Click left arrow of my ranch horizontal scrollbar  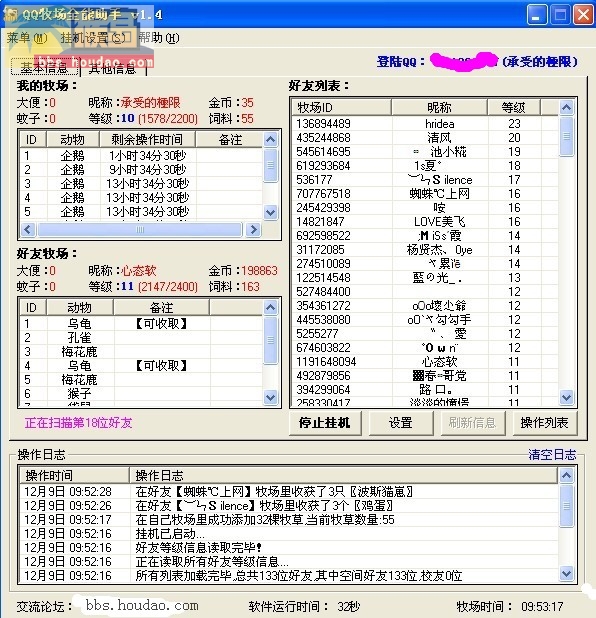click(x=28, y=229)
